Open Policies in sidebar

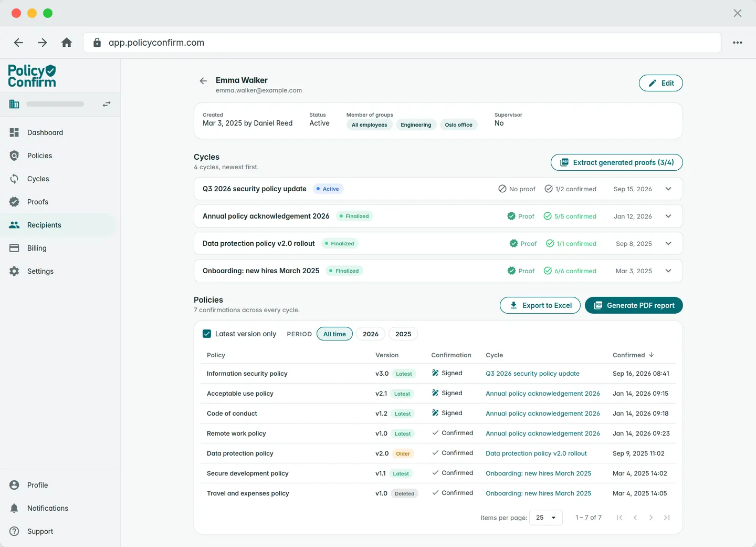(x=58, y=156)
